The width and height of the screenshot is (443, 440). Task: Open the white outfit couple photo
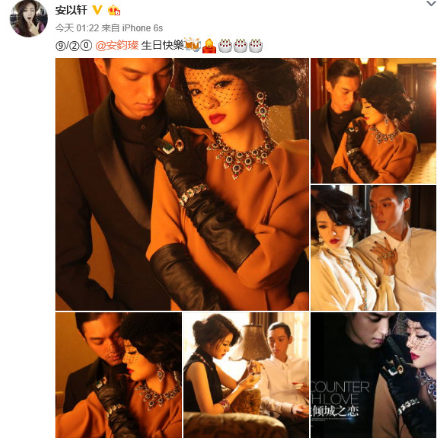pos(373,248)
